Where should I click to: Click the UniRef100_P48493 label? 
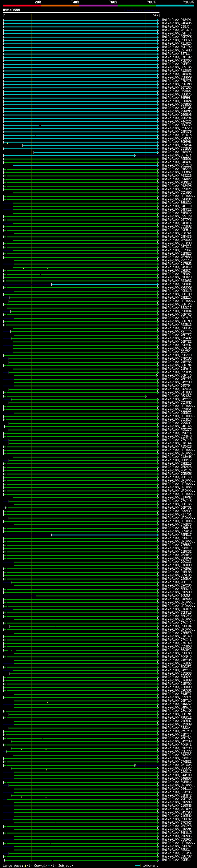point(177,152)
